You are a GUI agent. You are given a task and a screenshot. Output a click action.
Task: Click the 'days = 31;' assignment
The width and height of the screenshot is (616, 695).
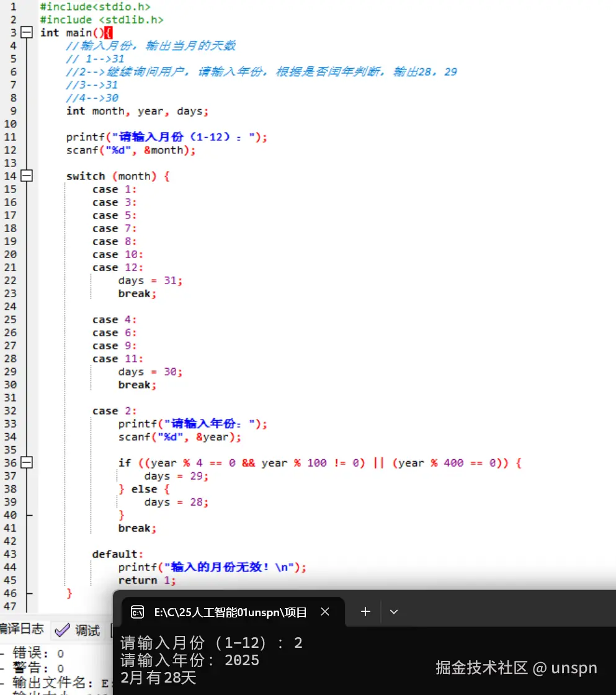[x=150, y=280]
